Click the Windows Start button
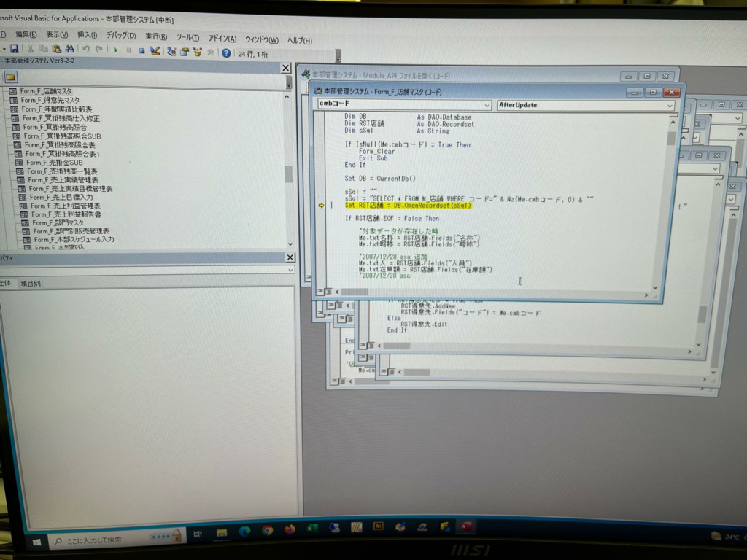Screen dimensions: 747x560 36,542
